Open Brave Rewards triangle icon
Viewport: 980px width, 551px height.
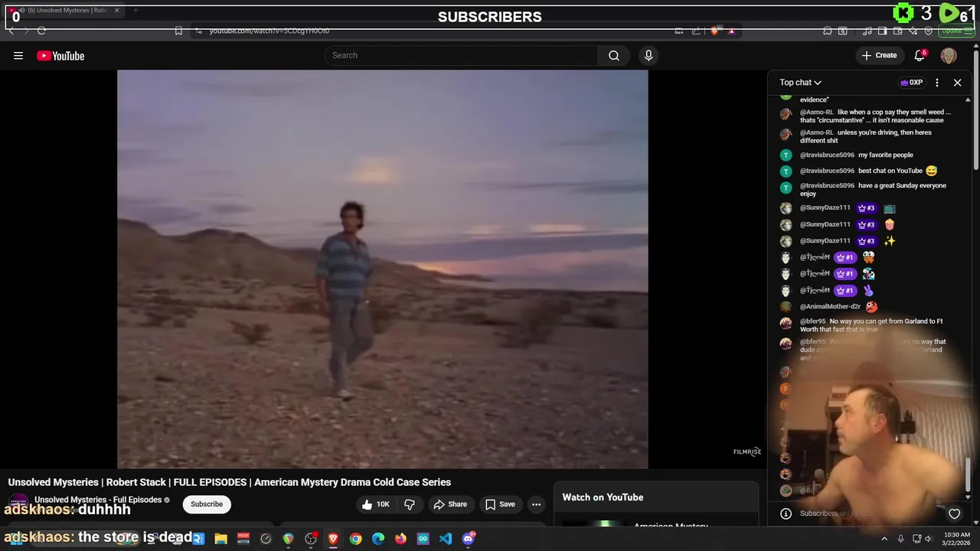732,31
